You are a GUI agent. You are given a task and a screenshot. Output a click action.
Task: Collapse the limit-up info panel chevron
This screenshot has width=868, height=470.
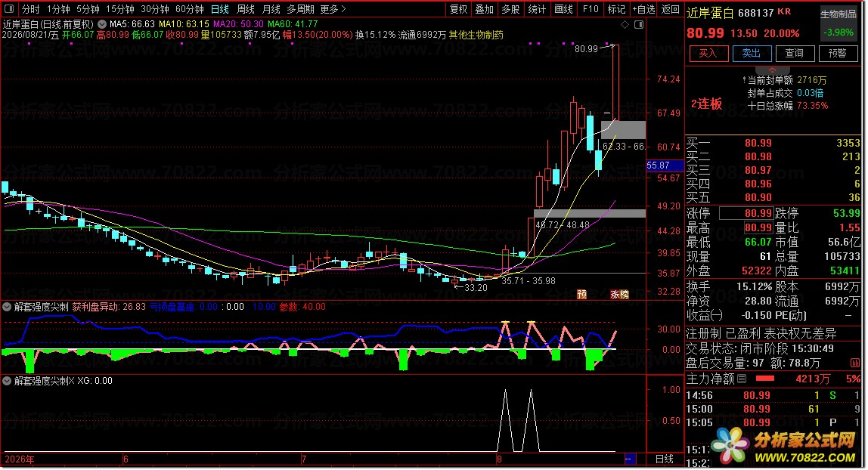772,70
